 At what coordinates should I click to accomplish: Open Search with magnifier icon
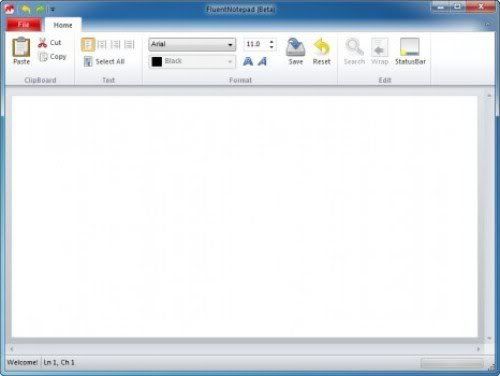(354, 51)
